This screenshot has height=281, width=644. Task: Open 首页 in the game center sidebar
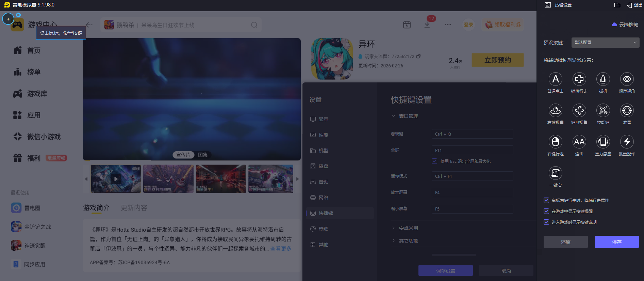tap(27, 50)
